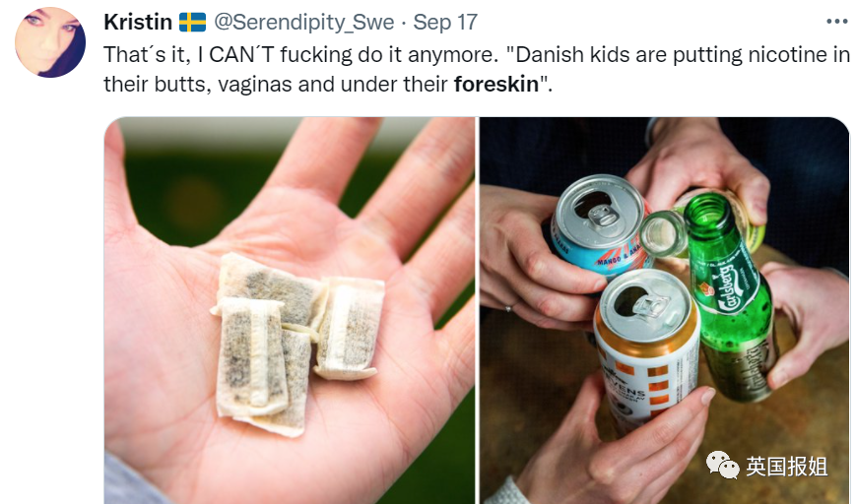Screen dimensions: 856x504
Task: Click the WeChat logo watermark
Action: [722, 465]
